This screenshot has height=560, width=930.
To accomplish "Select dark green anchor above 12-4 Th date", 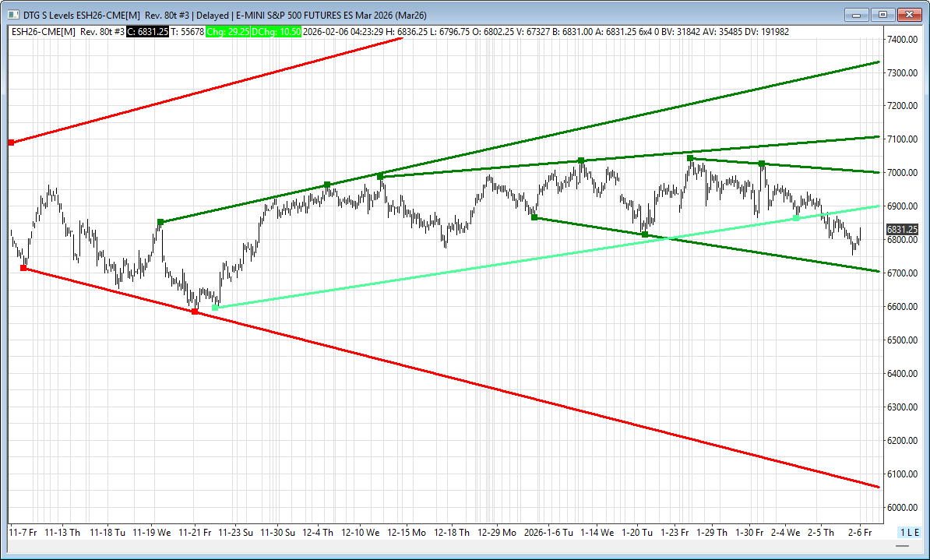I will (x=327, y=185).
